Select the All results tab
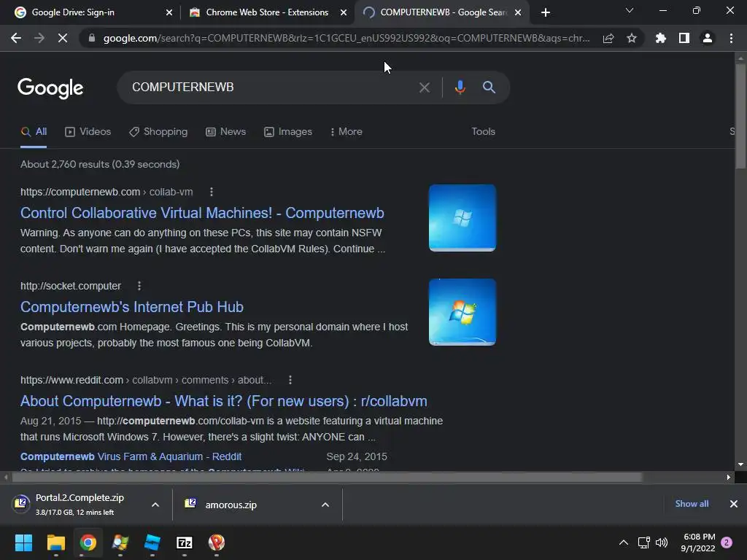 click(x=34, y=132)
